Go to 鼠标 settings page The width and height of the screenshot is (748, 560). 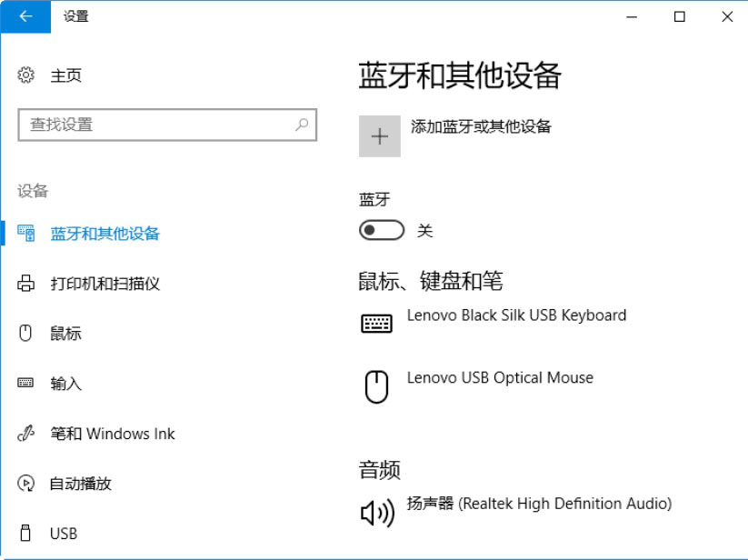[65, 334]
